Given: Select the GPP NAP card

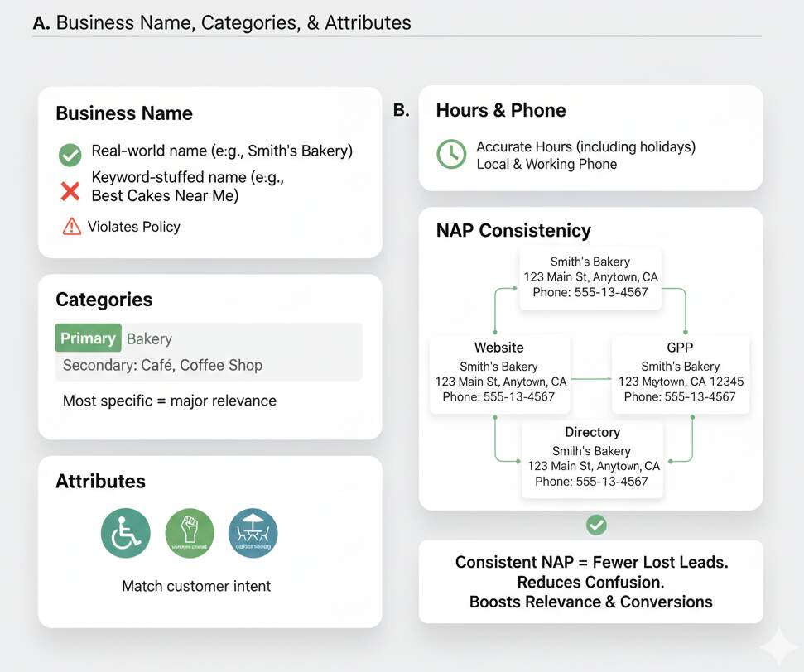Looking at the screenshot, I should 680,372.
